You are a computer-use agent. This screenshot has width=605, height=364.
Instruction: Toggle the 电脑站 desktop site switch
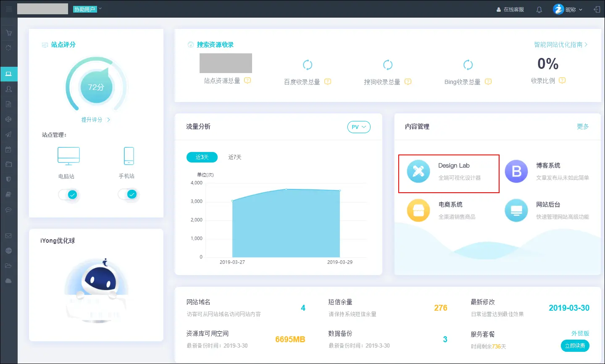point(68,194)
